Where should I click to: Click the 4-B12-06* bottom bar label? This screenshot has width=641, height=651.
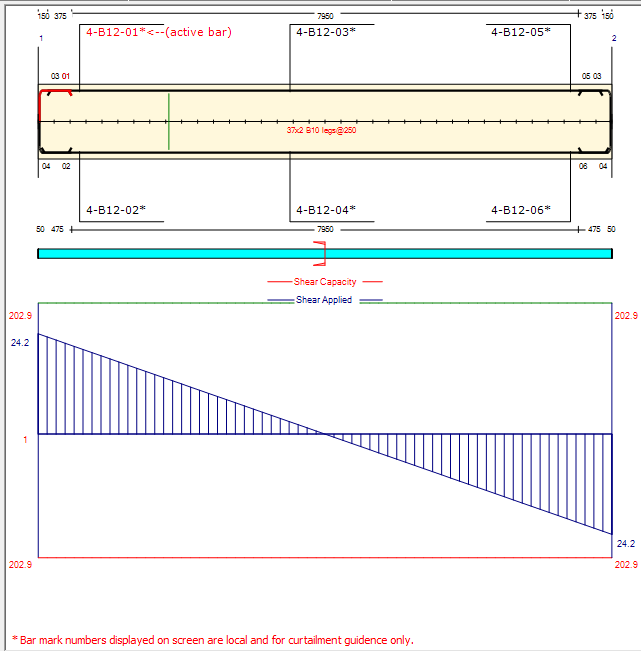(x=521, y=210)
